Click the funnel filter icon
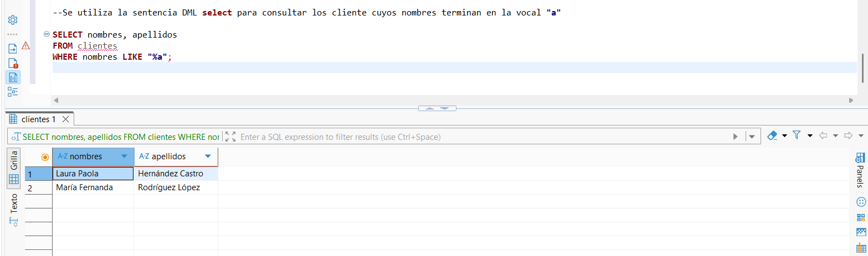Screen dimensions: 868x256 [797, 135]
